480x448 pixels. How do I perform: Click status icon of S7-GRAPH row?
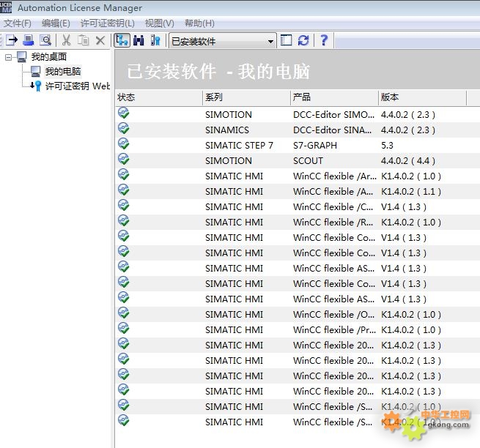(123, 143)
